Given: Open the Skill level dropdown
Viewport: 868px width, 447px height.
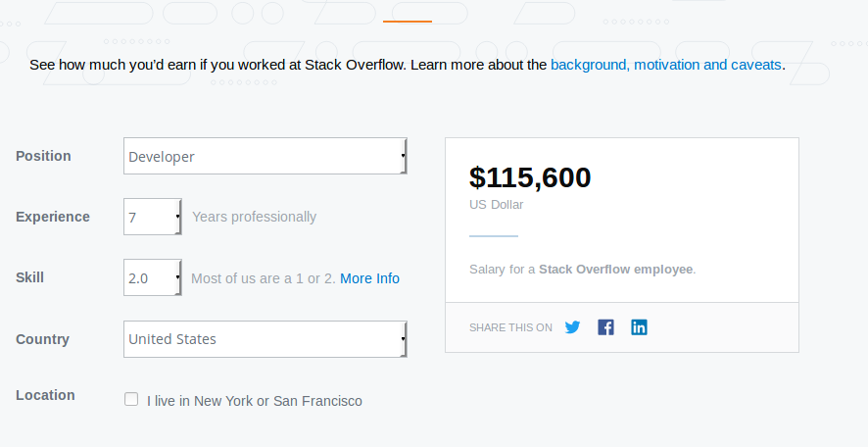Looking at the screenshot, I should click(x=152, y=277).
